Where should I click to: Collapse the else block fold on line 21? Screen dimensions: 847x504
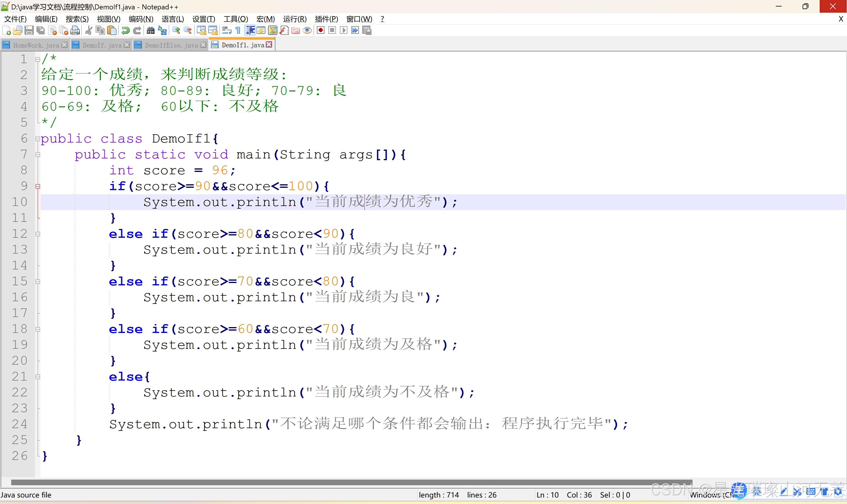point(38,377)
